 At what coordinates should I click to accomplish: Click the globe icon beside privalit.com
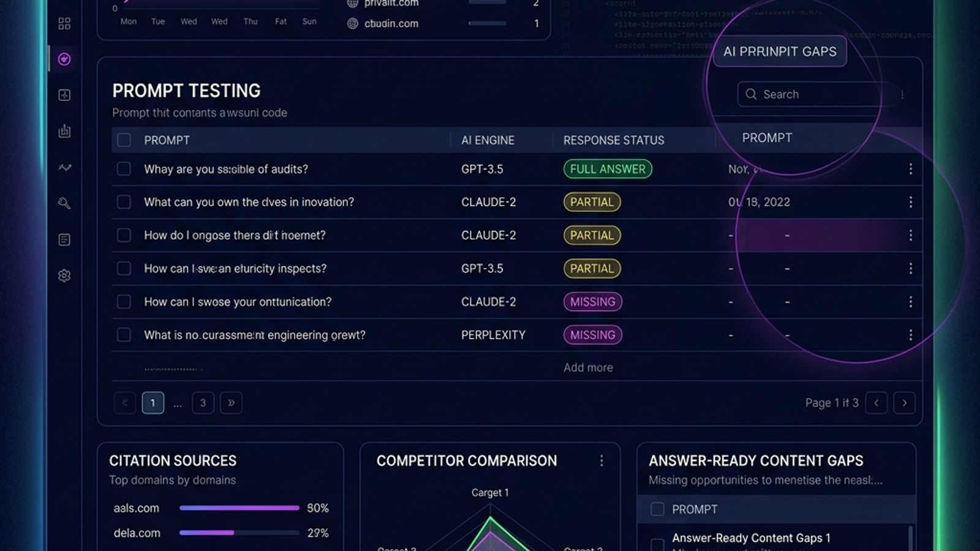[353, 3]
